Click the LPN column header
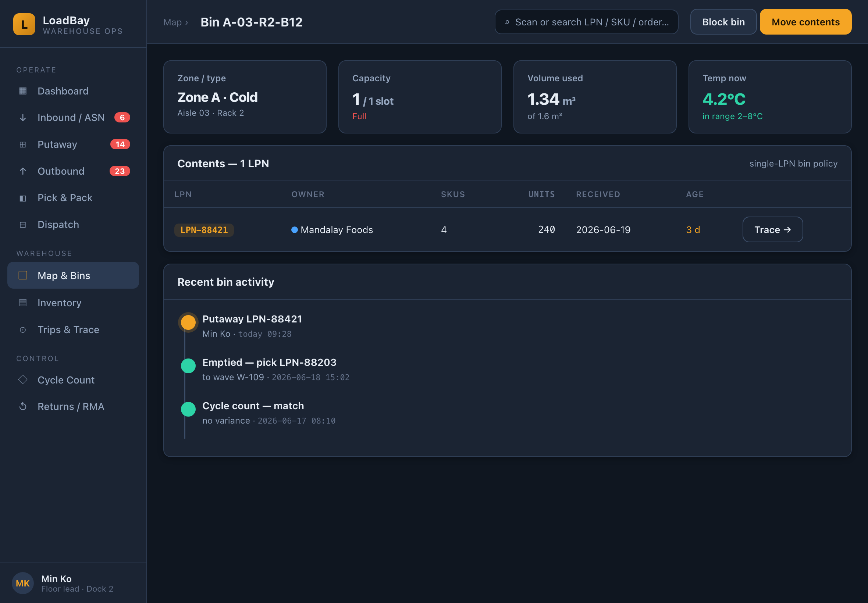Image resolution: width=868 pixels, height=603 pixels. click(183, 194)
